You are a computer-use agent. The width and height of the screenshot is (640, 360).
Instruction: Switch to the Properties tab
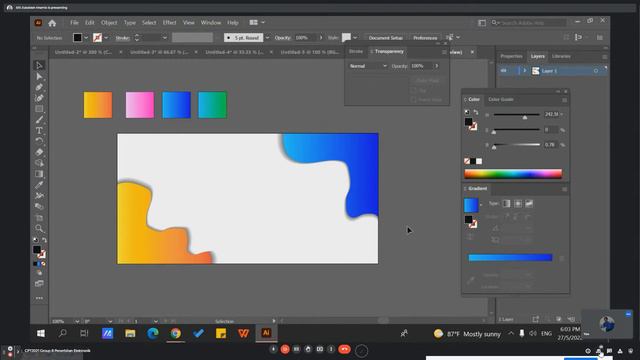tap(511, 56)
